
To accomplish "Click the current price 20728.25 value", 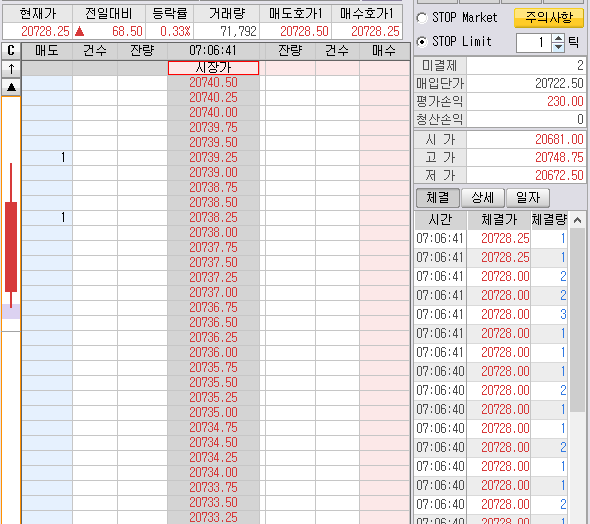I will point(45,31).
